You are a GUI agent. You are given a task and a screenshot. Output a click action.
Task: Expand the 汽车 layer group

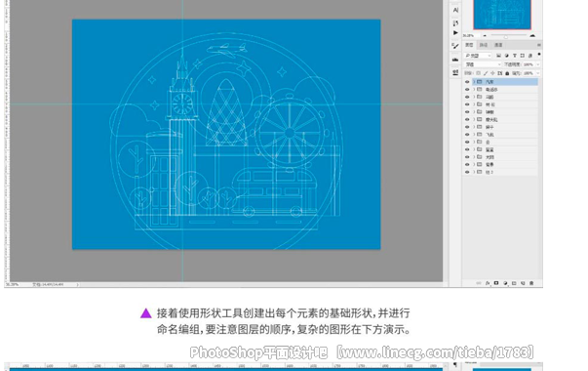pyautogui.click(x=474, y=82)
